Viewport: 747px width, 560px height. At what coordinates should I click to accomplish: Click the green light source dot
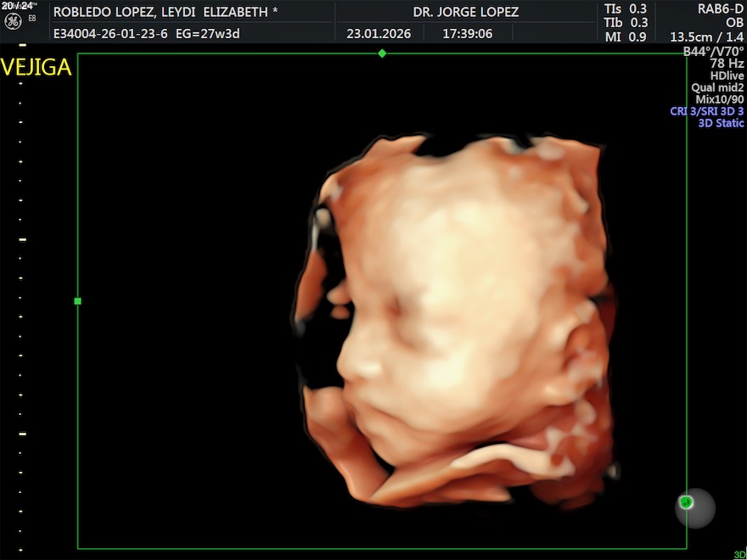687,502
